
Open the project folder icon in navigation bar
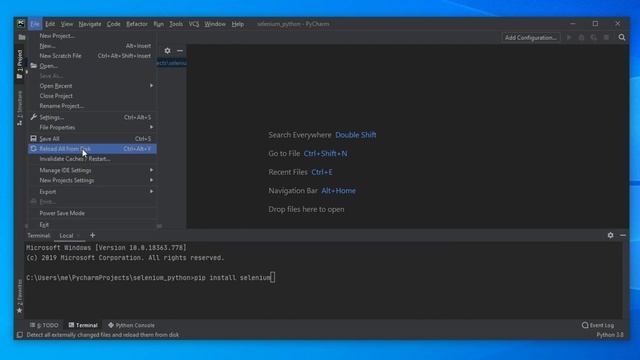coord(22,37)
